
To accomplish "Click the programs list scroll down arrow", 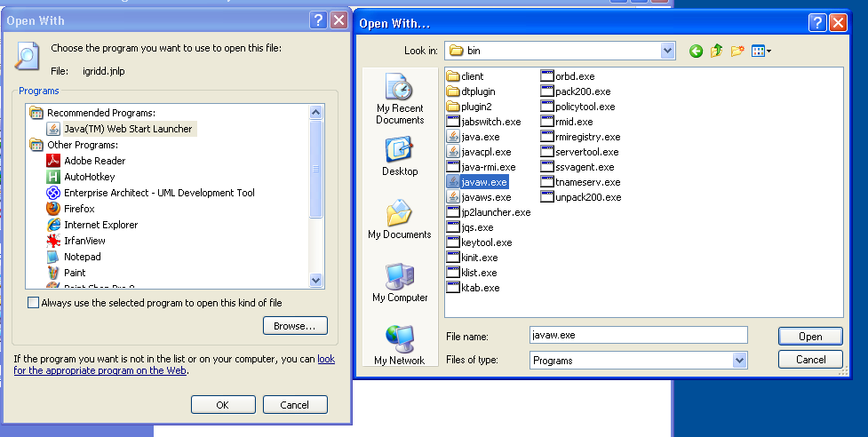I will point(316,280).
